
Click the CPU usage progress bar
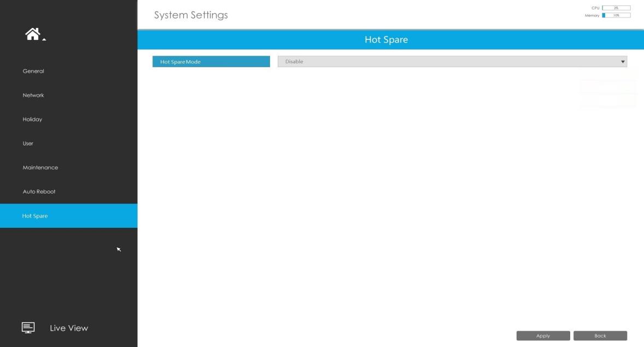pos(616,8)
